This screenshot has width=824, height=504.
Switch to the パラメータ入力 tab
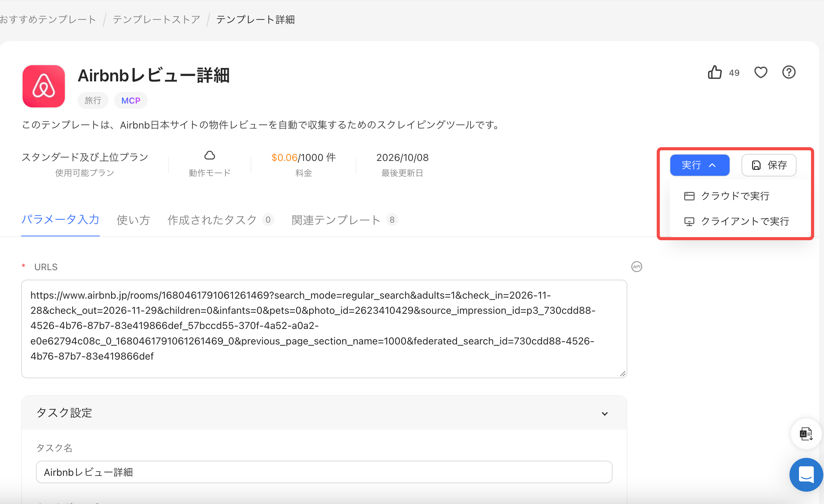coord(60,220)
